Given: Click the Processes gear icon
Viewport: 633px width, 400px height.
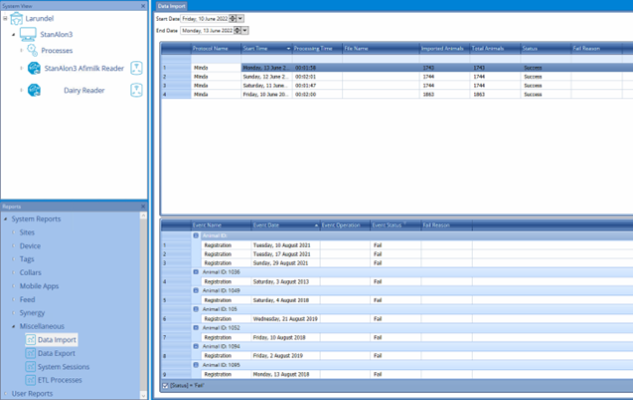Looking at the screenshot, I should pyautogui.click(x=30, y=49).
